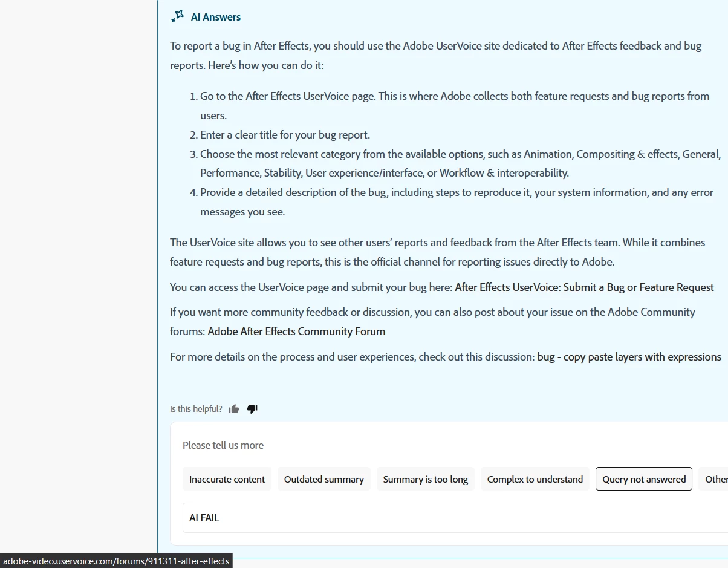Open Adobe After Effects Community Forum link
Screen dimensions: 728x568
(296, 331)
